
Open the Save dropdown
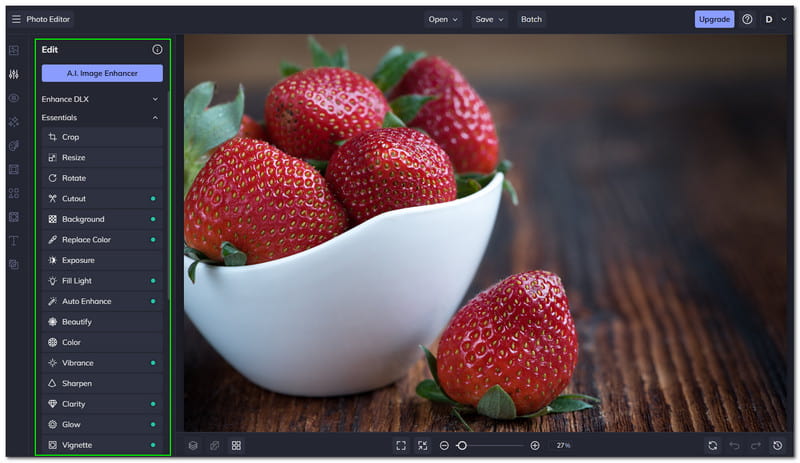pyautogui.click(x=489, y=19)
